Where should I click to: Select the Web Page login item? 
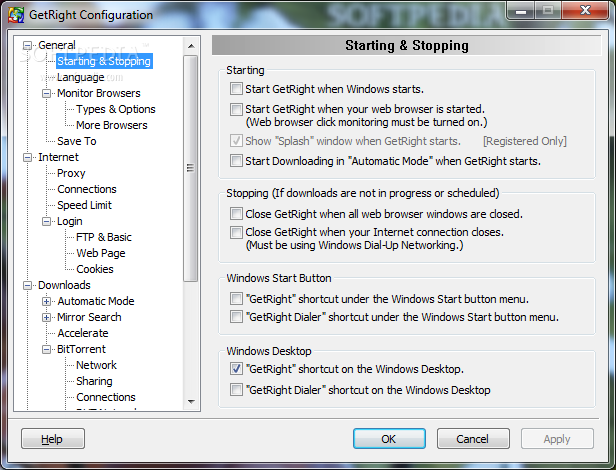pyautogui.click(x=101, y=253)
